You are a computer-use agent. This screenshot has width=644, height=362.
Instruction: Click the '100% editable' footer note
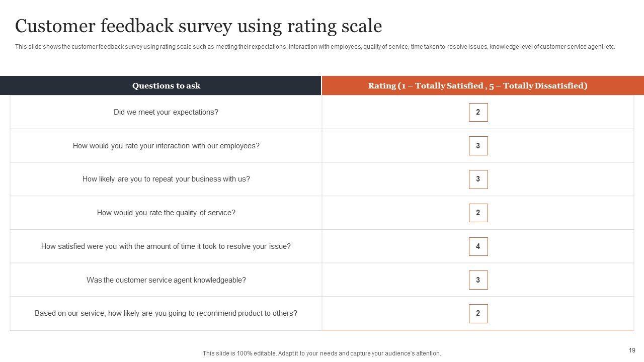pos(321,353)
